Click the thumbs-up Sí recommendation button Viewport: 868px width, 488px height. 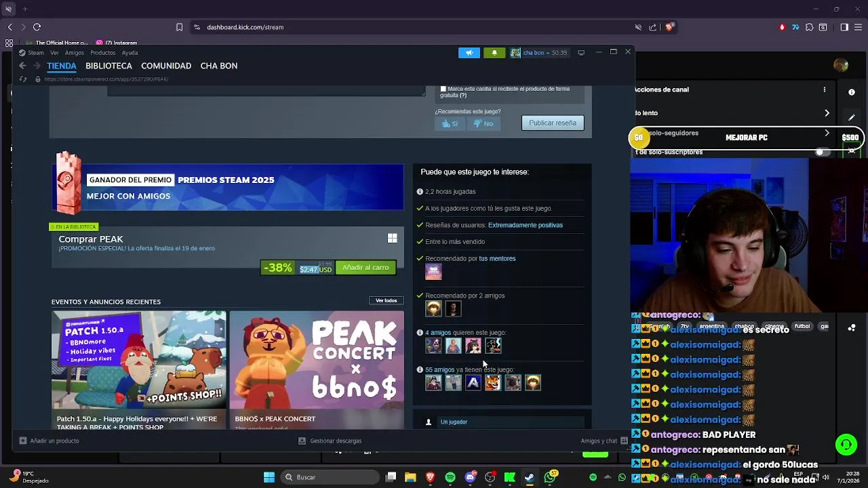click(x=450, y=123)
